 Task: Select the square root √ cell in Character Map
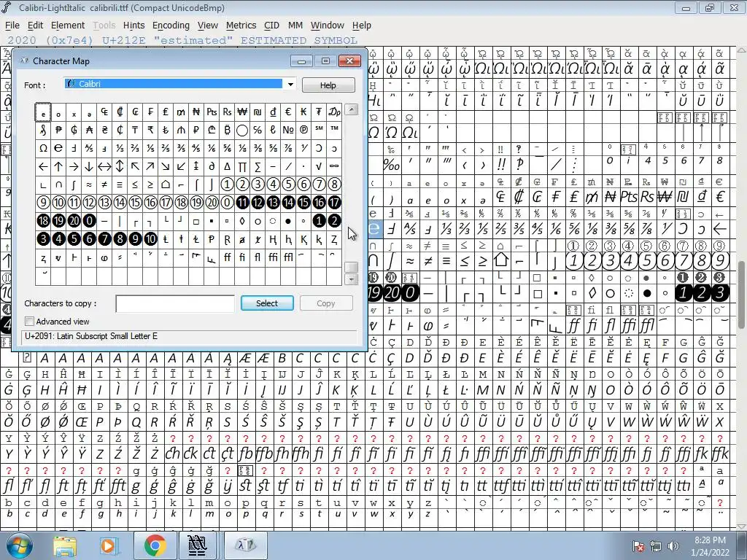click(319, 166)
